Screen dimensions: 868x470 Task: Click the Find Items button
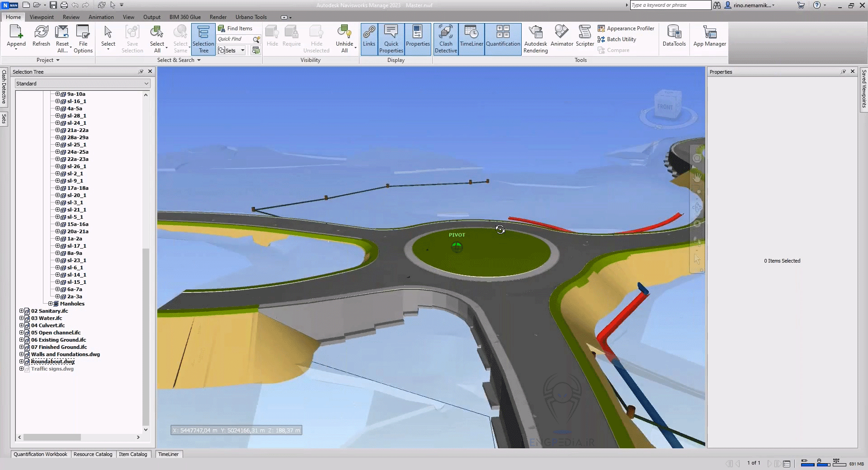(x=236, y=28)
